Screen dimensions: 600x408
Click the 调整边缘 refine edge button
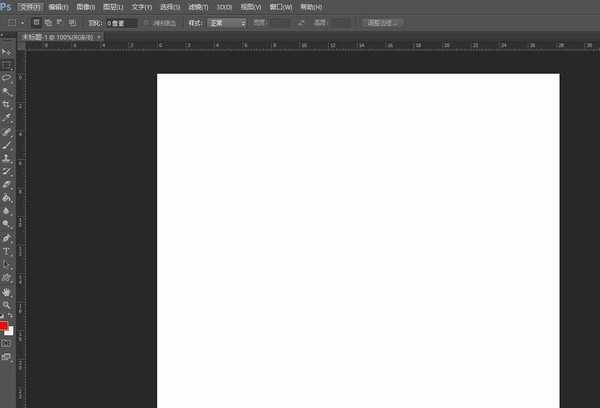click(382, 22)
